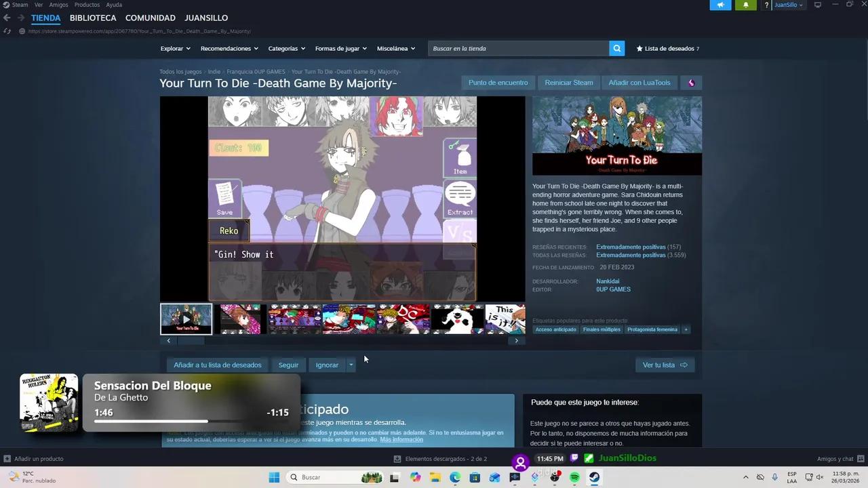Open the green notifications bell
The width and height of the screenshot is (868, 488).
point(746,5)
